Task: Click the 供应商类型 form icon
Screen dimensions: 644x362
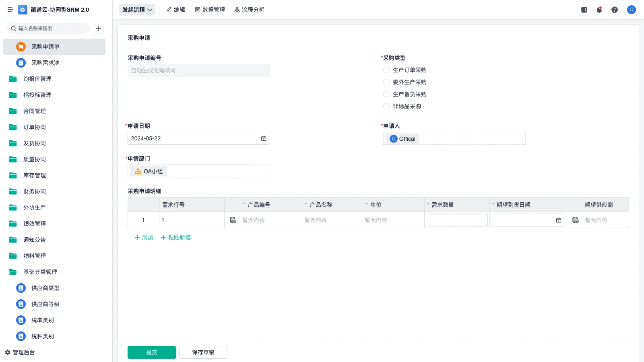Action: 21,288
